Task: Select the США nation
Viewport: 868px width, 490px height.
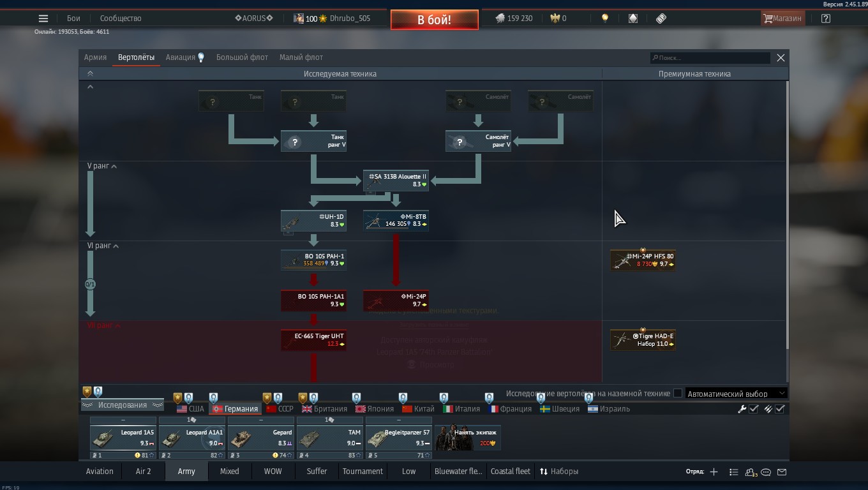Action: tap(190, 409)
